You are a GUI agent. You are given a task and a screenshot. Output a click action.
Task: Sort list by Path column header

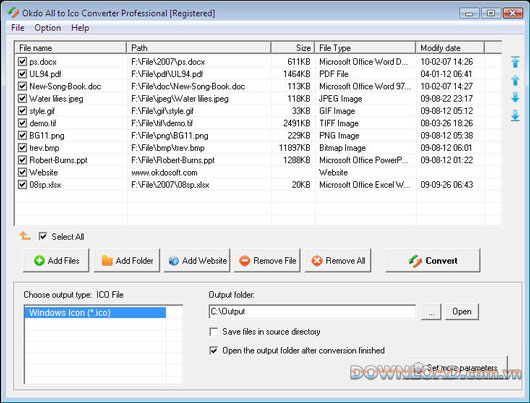click(199, 48)
